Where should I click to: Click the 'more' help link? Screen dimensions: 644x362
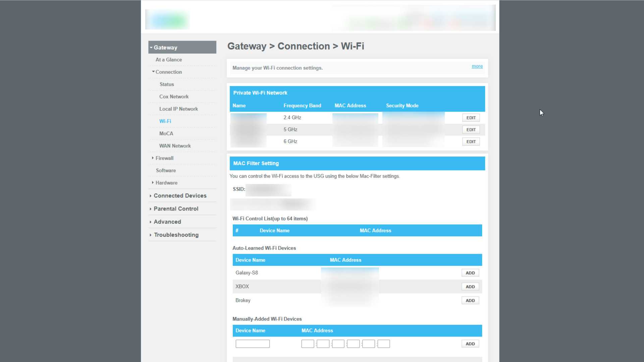(x=477, y=66)
